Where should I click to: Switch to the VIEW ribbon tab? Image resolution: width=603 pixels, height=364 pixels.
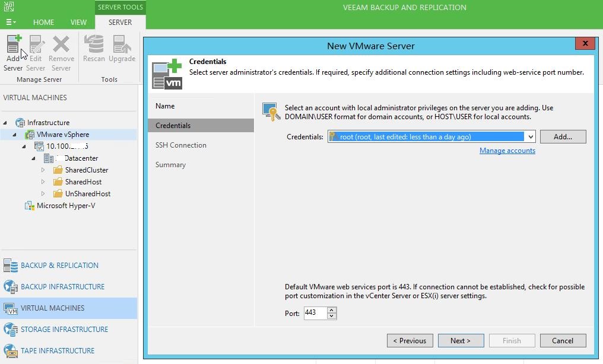coord(78,23)
